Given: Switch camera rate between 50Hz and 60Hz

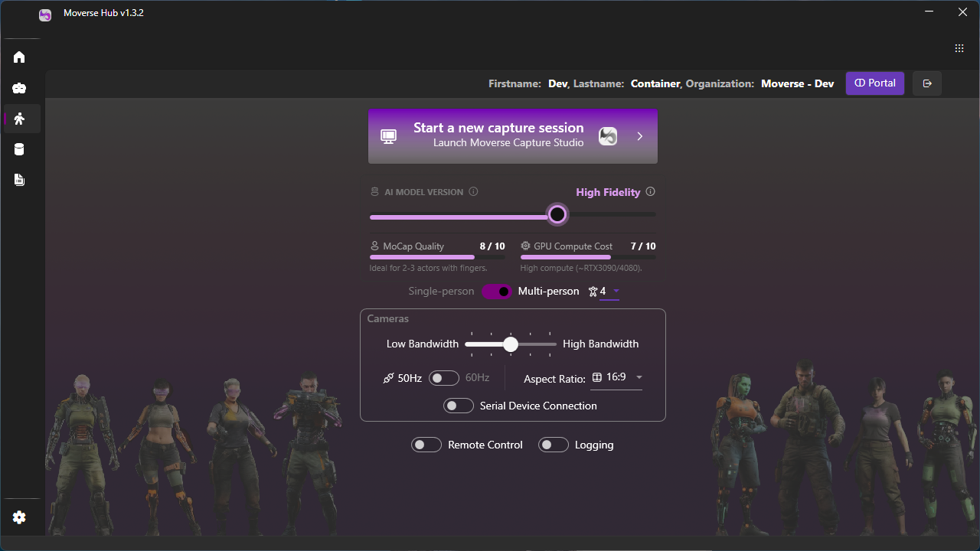Looking at the screenshot, I should tap(444, 378).
